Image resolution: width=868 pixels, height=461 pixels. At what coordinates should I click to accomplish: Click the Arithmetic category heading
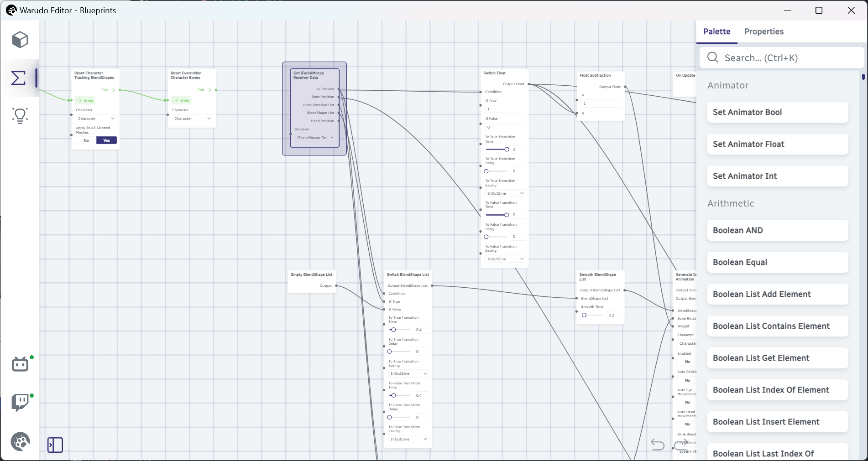[x=731, y=203]
